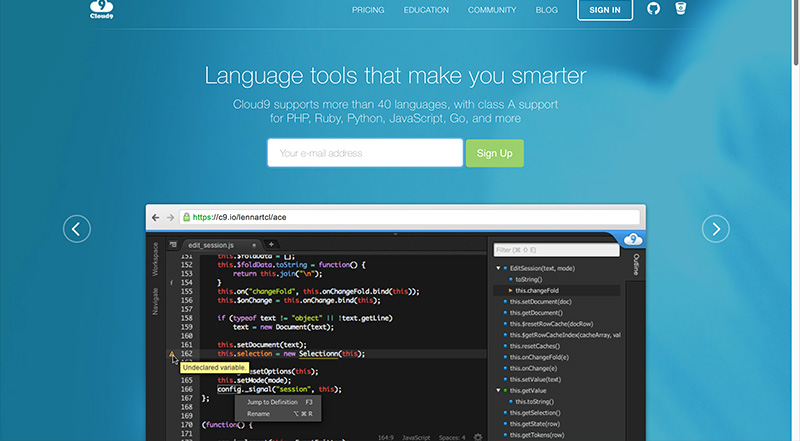
Task: Collapse this.getValue outline node
Action: 498,390
